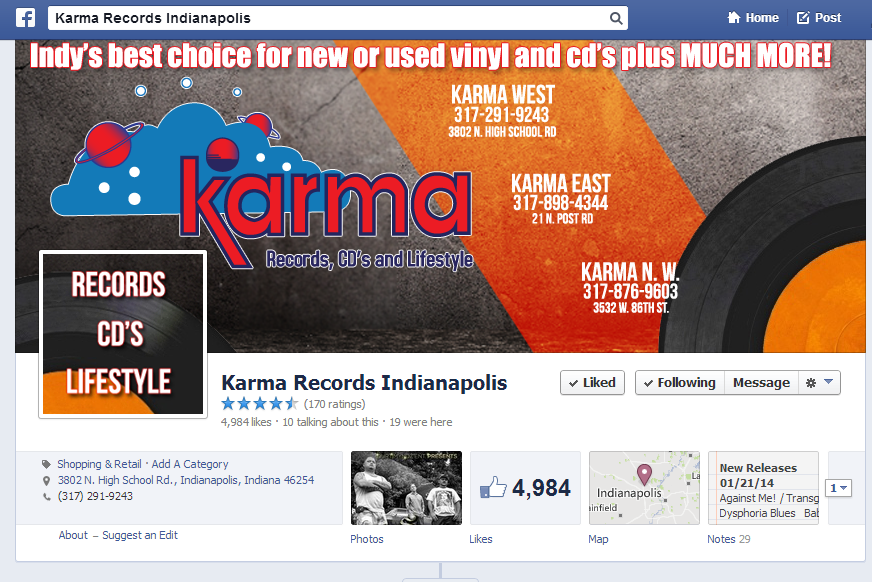
Task: Click the 'Suggest an Edit' link
Action: pyautogui.click(x=140, y=535)
